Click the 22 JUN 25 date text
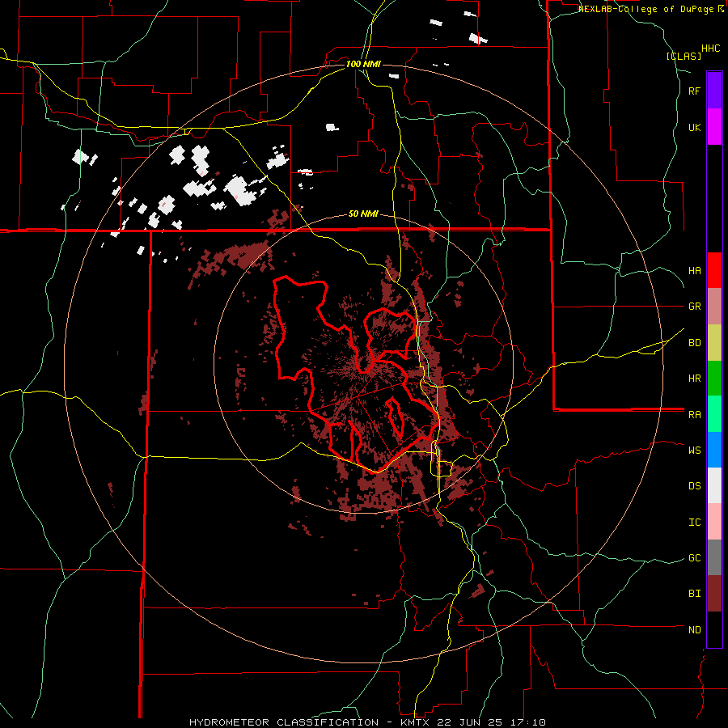Image resolution: width=728 pixels, height=728 pixels. pyautogui.click(x=472, y=722)
